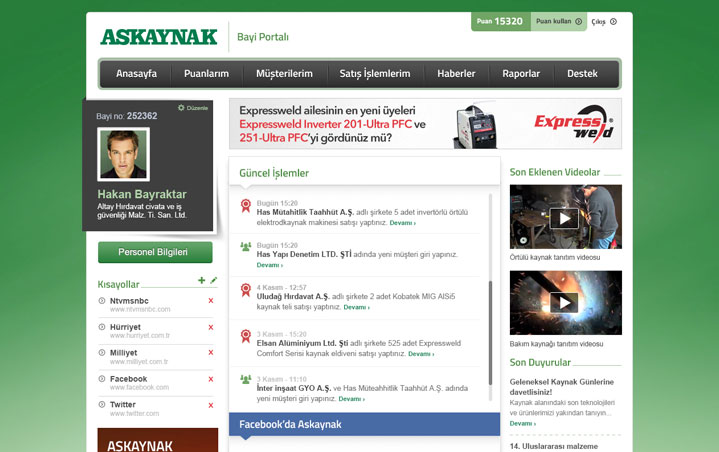Open the Milliyet shortcut link
719x452 pixels.
click(x=123, y=353)
